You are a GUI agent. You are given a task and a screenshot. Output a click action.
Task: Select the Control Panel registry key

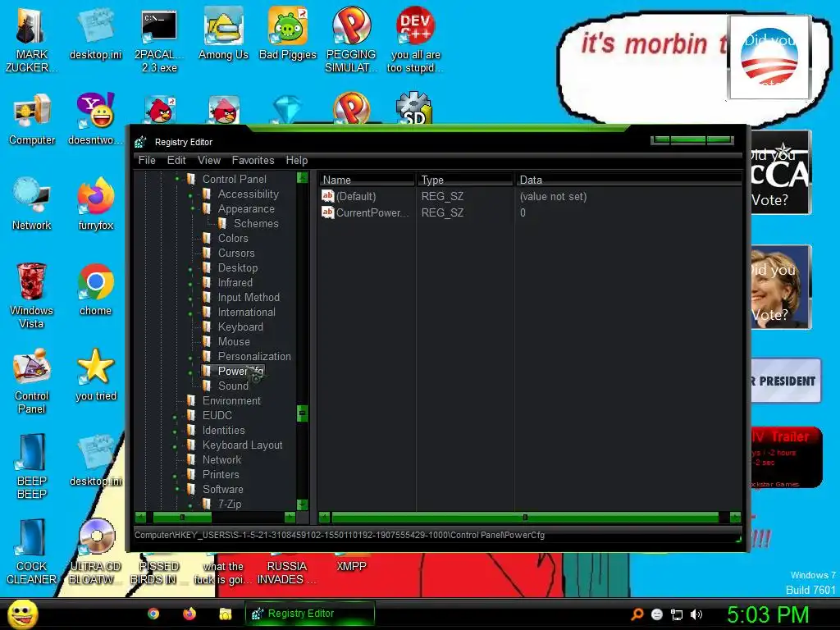click(x=234, y=179)
